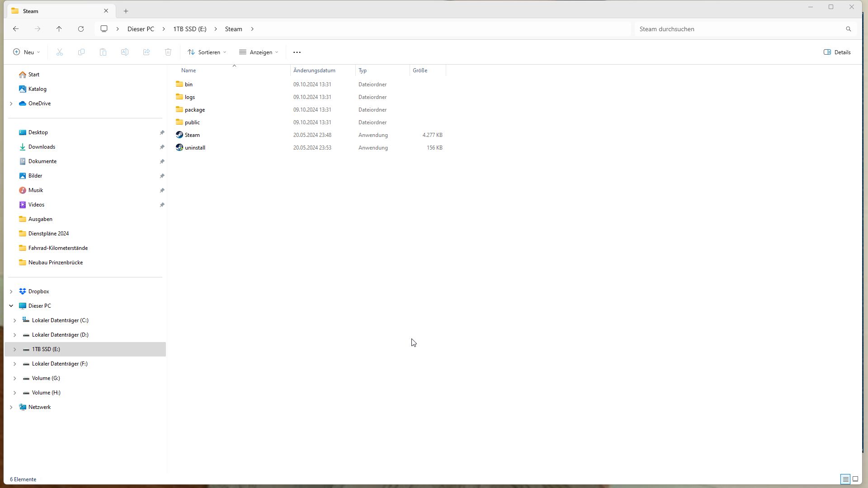Image resolution: width=868 pixels, height=488 pixels.
Task: Click the copy icon in toolbar
Action: click(81, 52)
